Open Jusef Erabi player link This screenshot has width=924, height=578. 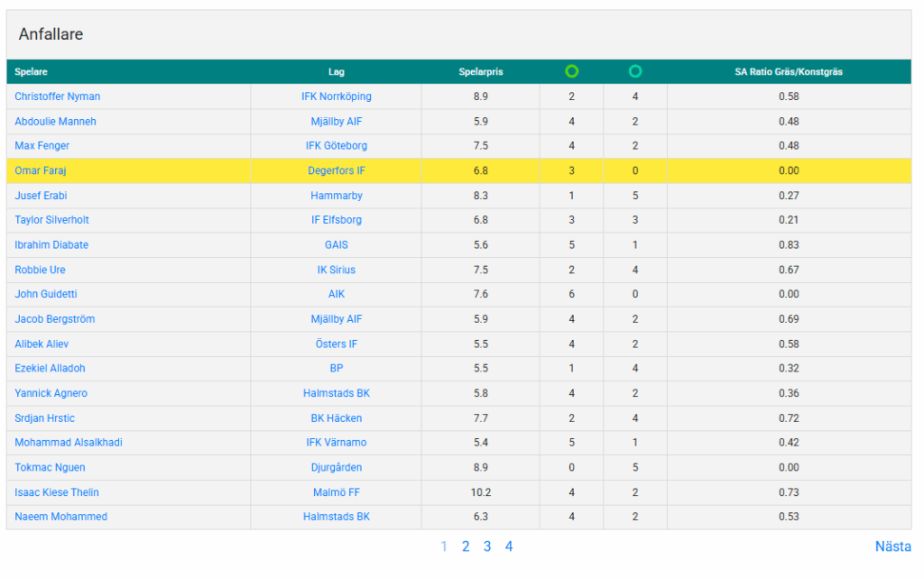click(41, 196)
